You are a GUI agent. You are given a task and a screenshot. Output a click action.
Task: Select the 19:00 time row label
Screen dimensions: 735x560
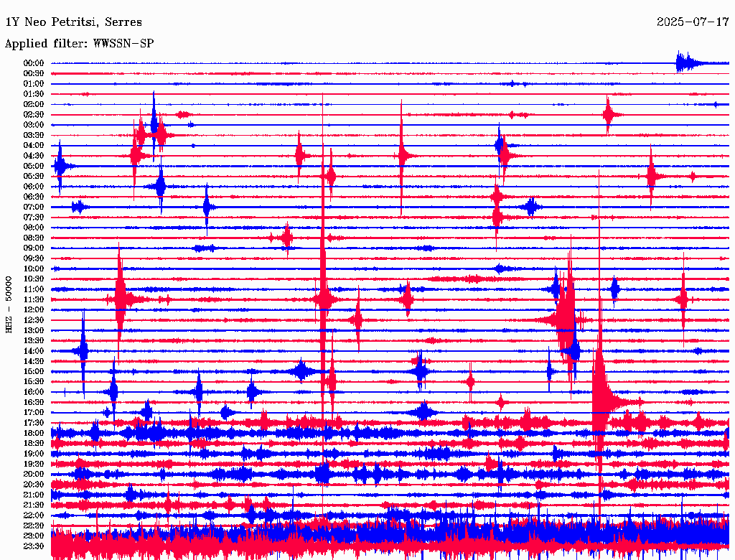click(34, 454)
